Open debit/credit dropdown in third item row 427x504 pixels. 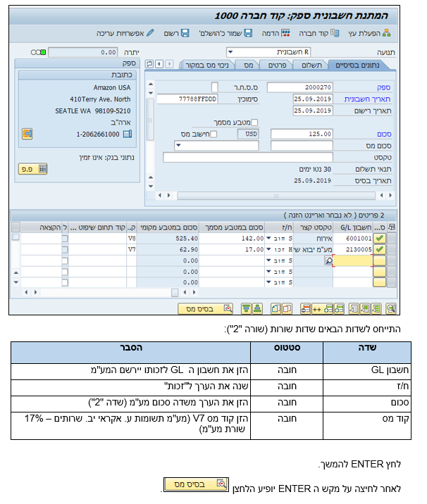[x=268, y=260]
